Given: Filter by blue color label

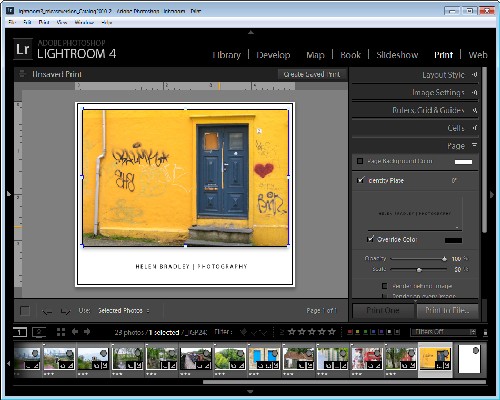Looking at the screenshot, I should tap(373, 332).
